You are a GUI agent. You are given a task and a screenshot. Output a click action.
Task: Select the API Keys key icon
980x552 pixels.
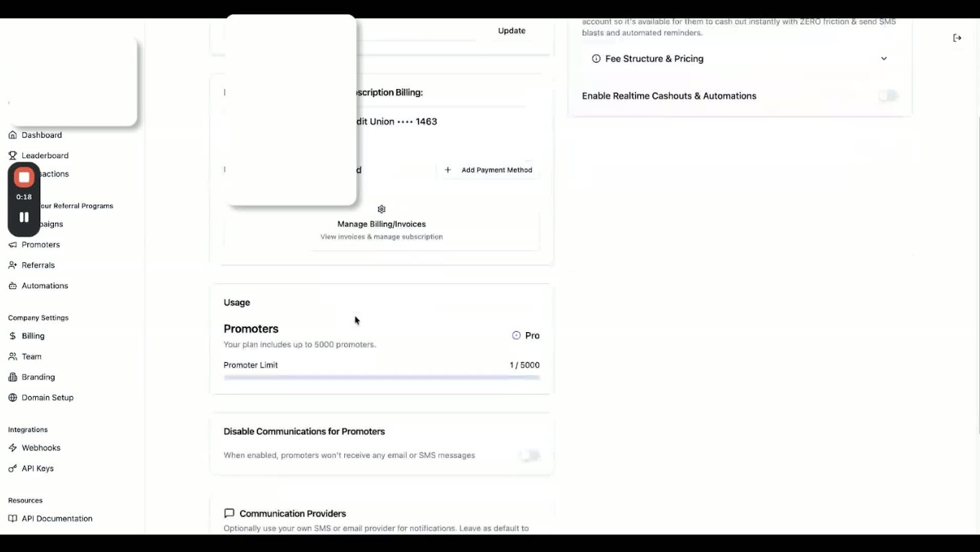pyautogui.click(x=12, y=468)
